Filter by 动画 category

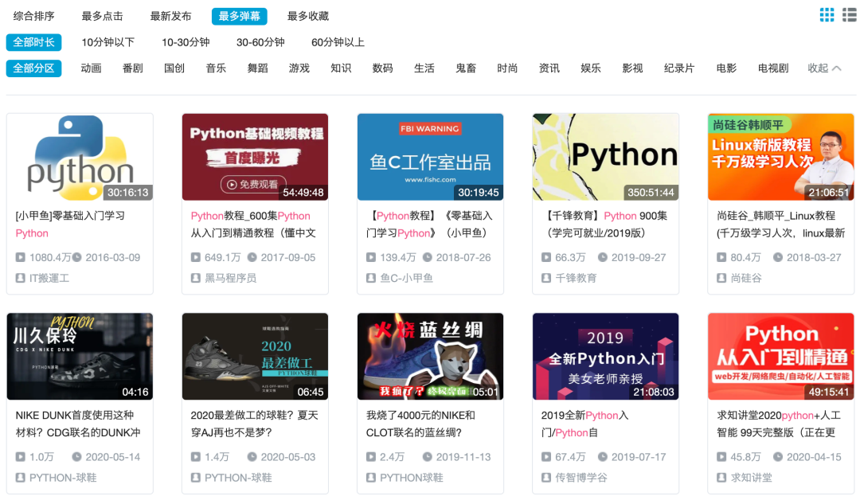pyautogui.click(x=91, y=68)
